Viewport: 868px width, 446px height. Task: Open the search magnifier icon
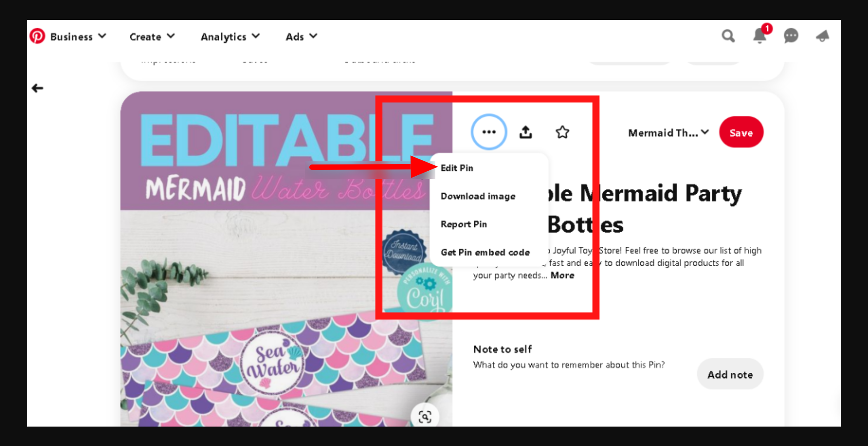click(728, 36)
